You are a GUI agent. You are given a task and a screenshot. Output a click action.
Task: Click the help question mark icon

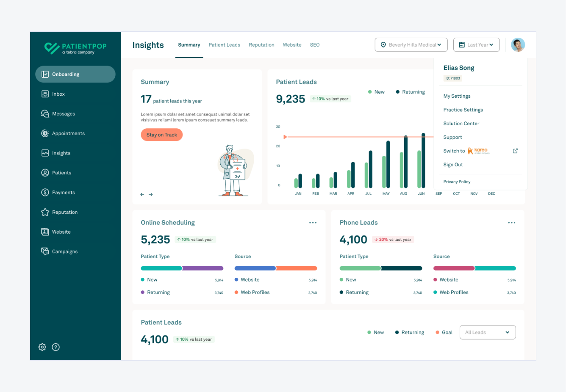point(55,347)
